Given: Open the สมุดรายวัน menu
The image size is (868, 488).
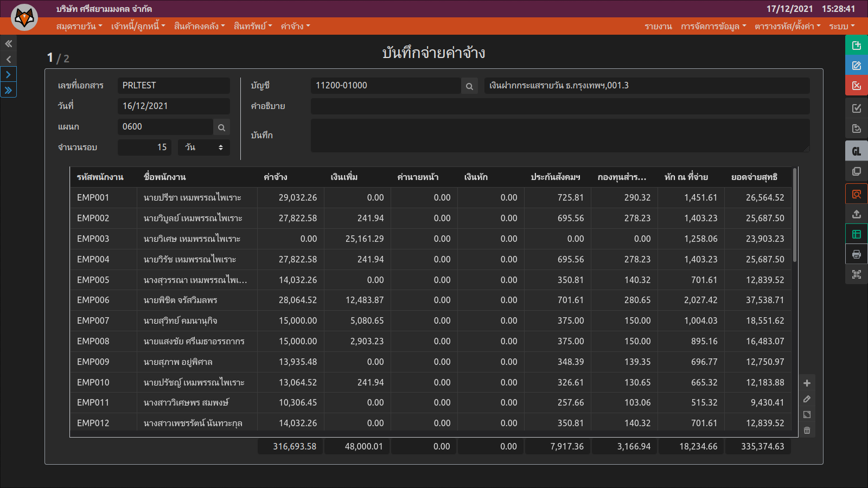Looking at the screenshot, I should [79, 26].
